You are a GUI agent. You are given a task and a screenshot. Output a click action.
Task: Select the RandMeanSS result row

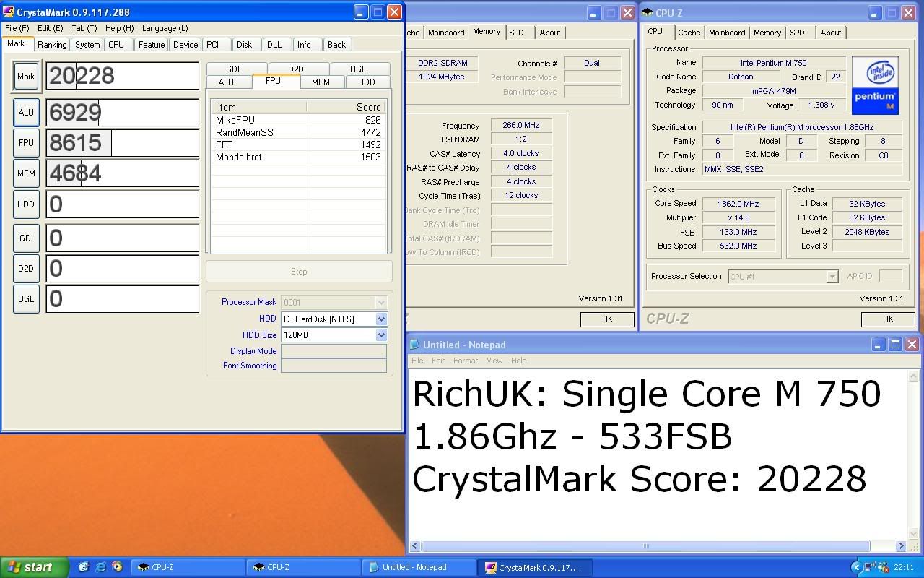(299, 132)
